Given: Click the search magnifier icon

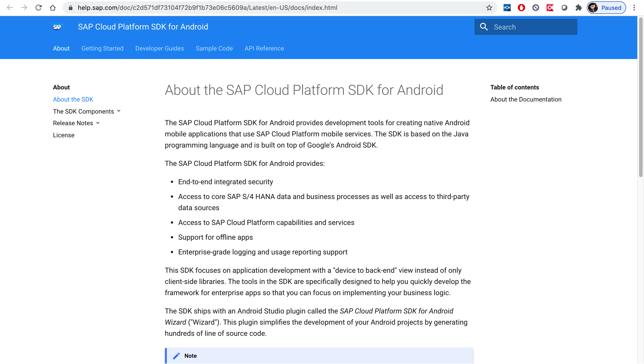Looking at the screenshot, I should pyautogui.click(x=484, y=27).
